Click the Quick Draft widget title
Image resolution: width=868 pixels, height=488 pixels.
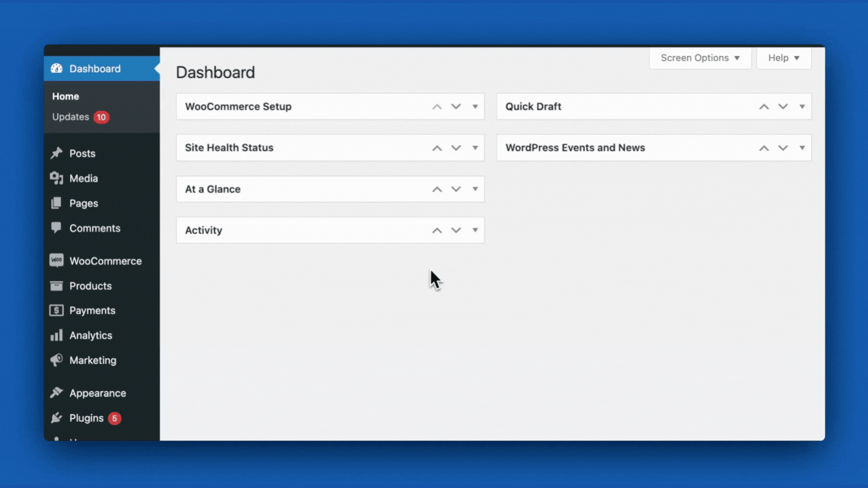[533, 107]
